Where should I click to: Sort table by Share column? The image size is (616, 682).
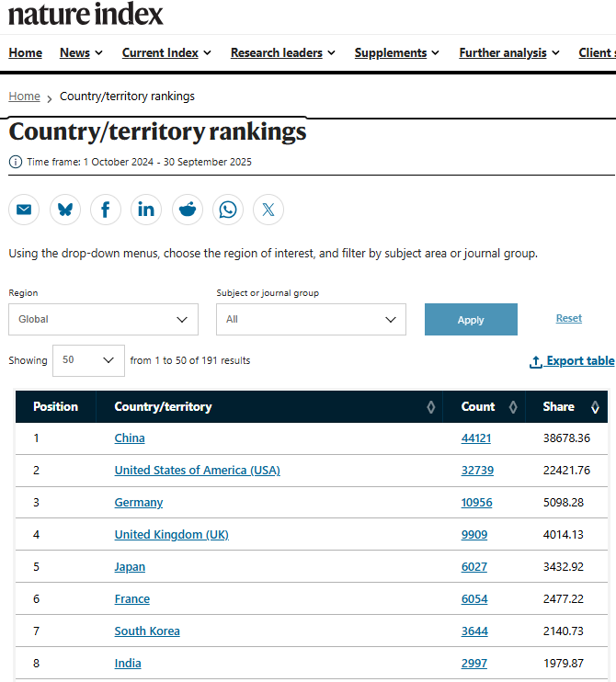point(595,407)
